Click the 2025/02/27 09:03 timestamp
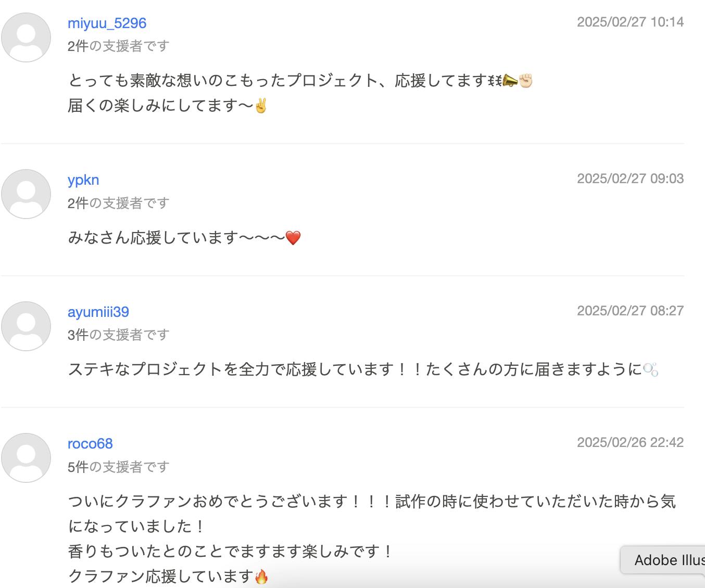The image size is (705, 588). tap(630, 178)
